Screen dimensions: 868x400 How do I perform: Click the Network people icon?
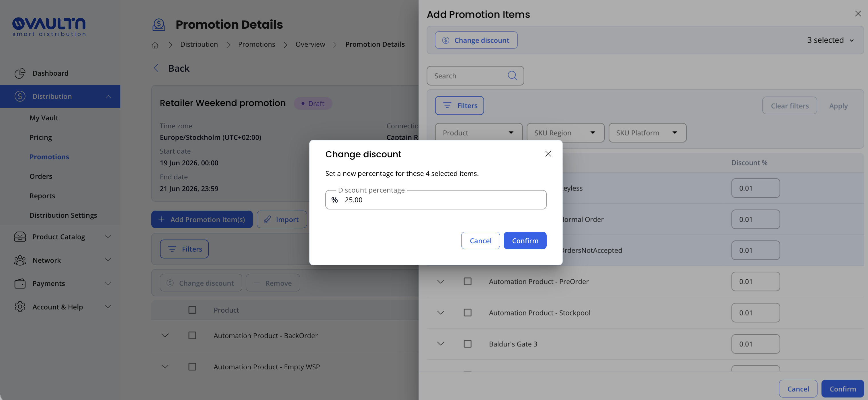20,260
